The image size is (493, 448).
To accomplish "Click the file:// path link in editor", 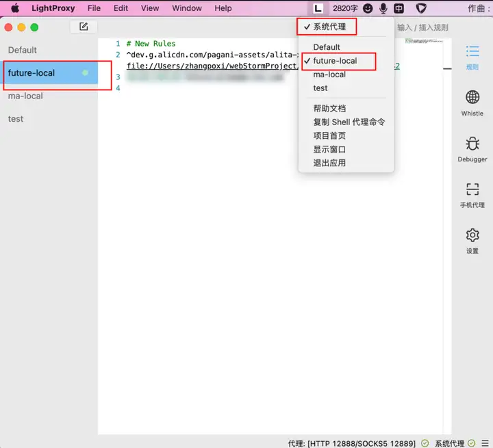I will [x=212, y=66].
